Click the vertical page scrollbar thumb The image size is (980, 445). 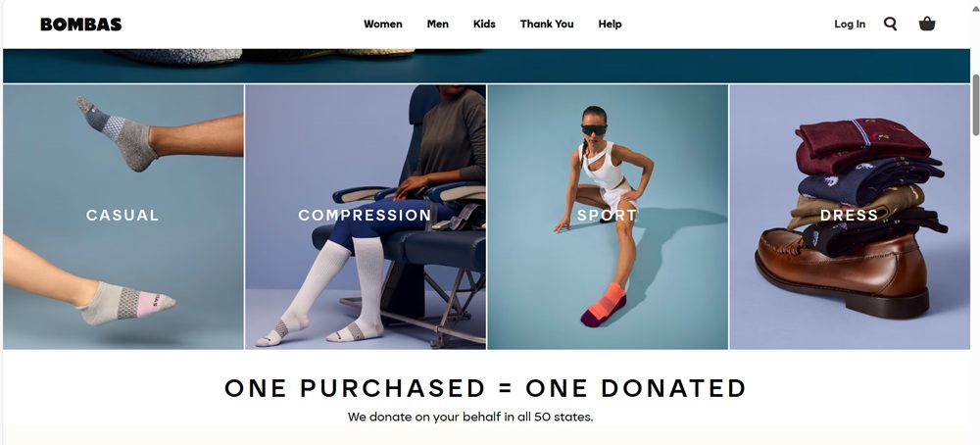tap(976, 104)
